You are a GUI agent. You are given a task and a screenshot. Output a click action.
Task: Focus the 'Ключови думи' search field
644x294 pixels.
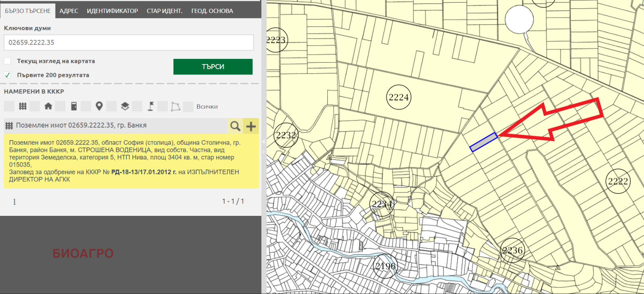pos(129,43)
